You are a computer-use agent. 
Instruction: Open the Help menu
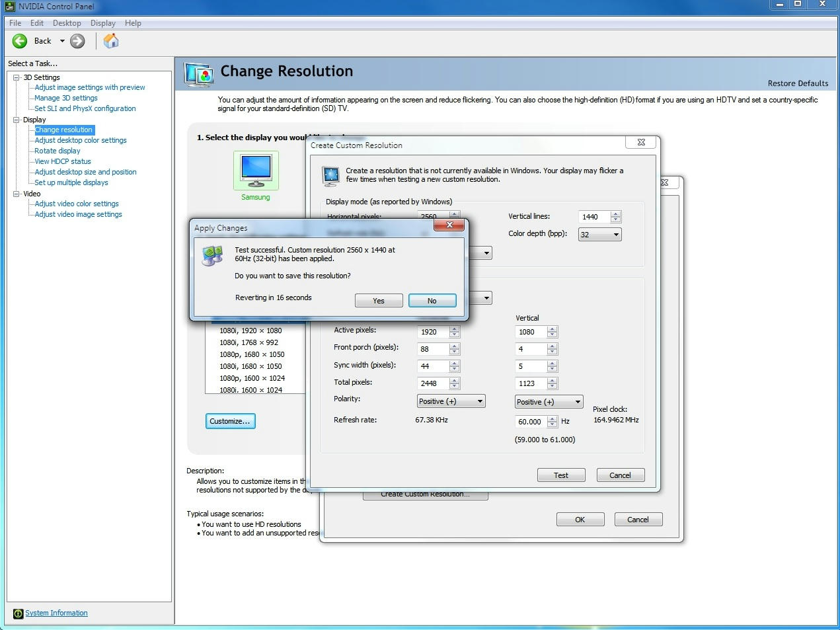(x=133, y=23)
